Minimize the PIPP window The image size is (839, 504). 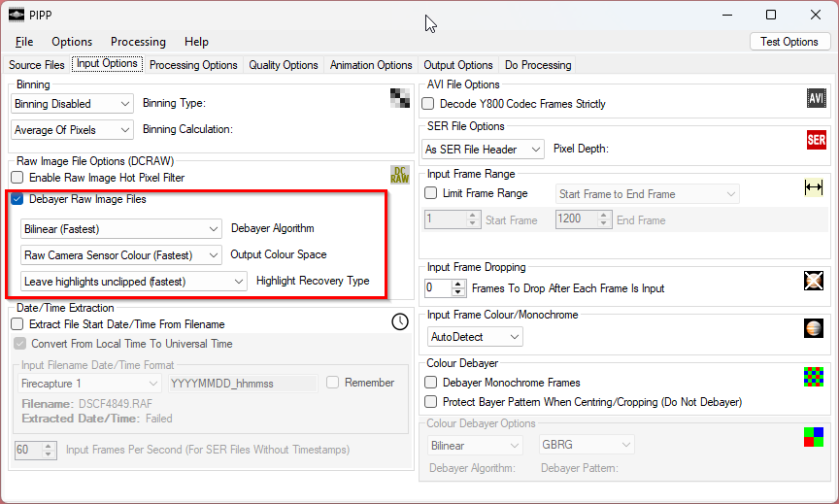[x=727, y=15]
